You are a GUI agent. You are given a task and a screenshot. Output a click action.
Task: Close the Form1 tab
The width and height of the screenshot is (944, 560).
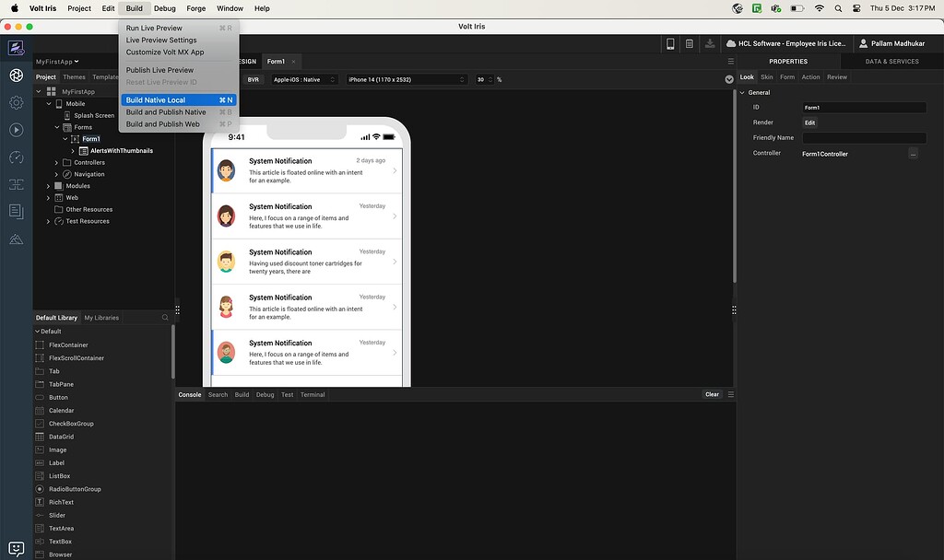294,62
